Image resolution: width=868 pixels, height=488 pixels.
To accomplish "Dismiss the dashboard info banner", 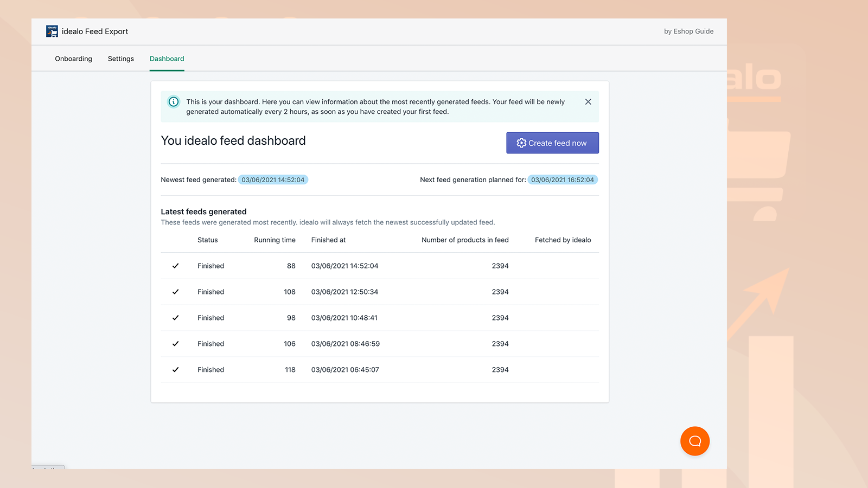I will pyautogui.click(x=588, y=102).
